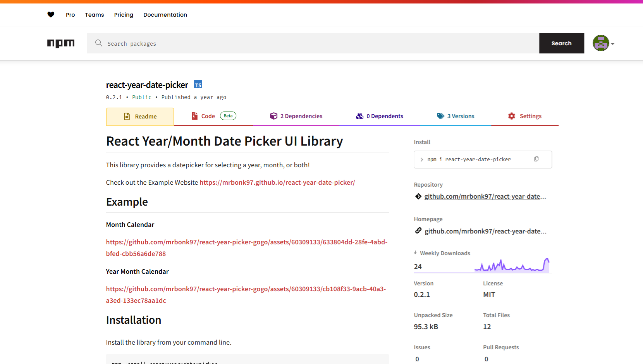
Task: Click the Repository git diamond icon
Action: pos(418,196)
